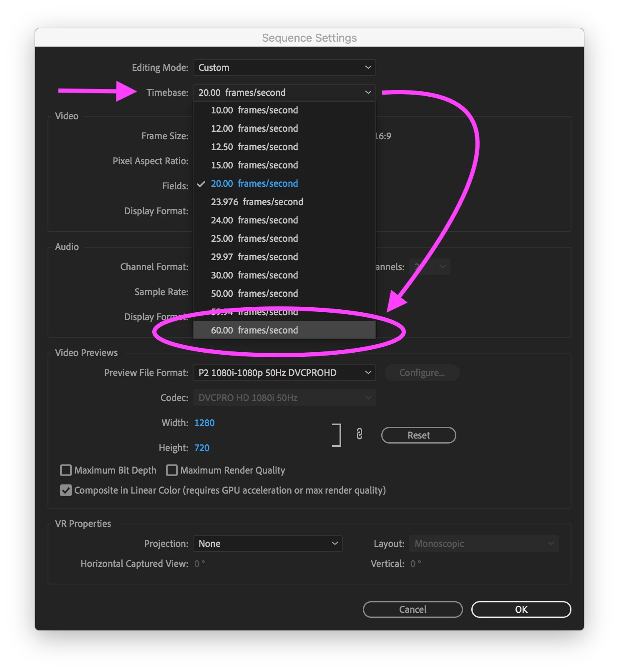Click the Preview Width value 1280
The height and width of the screenshot is (672, 619).
204,423
